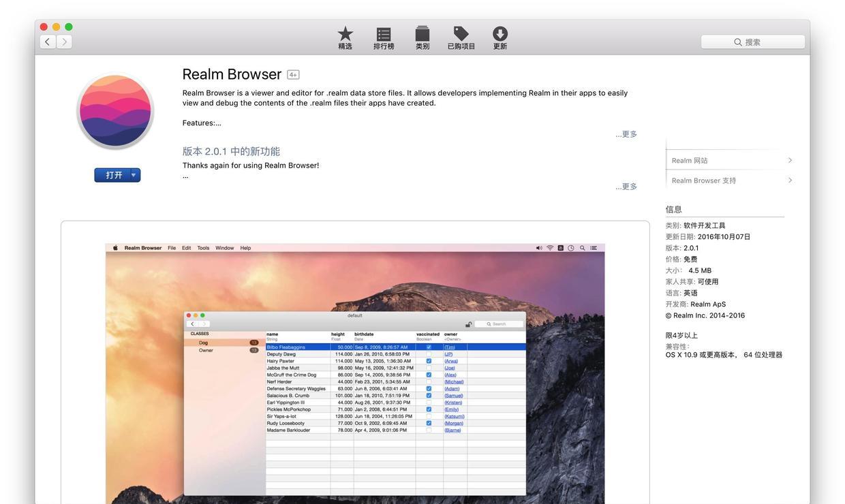Click the 13 count badge beside Dog
This screenshot has width=845, height=504.
[x=254, y=343]
